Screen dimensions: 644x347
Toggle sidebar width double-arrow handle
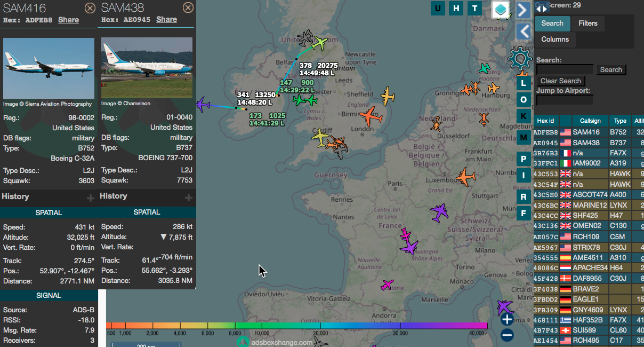click(x=542, y=9)
